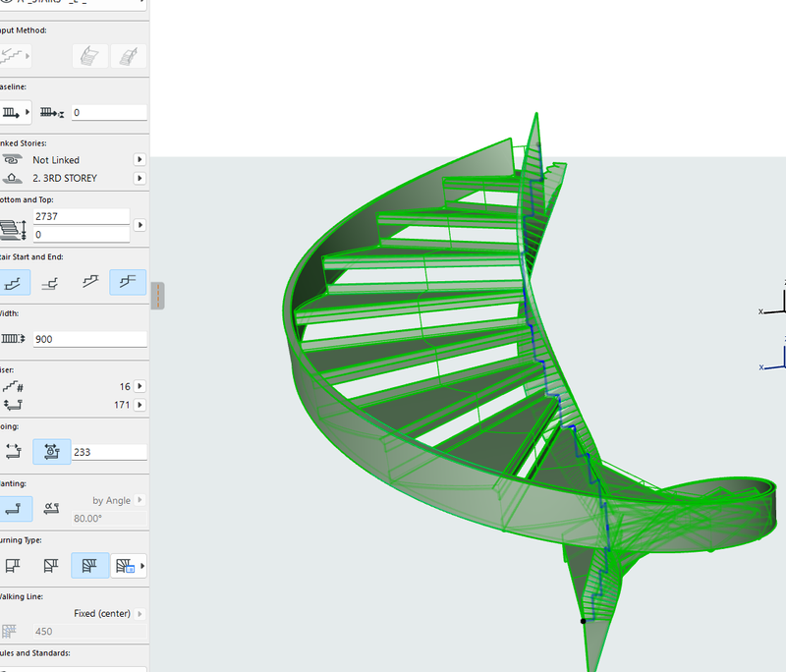The width and height of the screenshot is (786, 672).
Task: Select the slanted riser option
Action: 51,509
